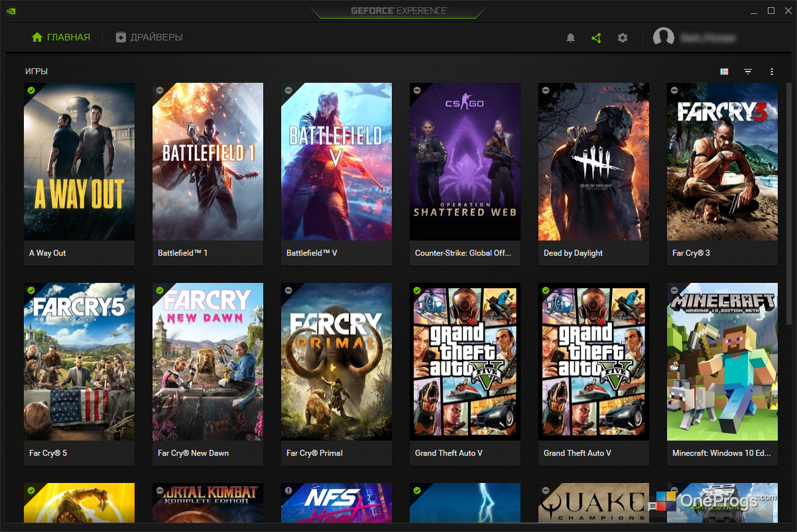
Task: Click the minus badge on Dead by Daylight
Action: click(546, 90)
